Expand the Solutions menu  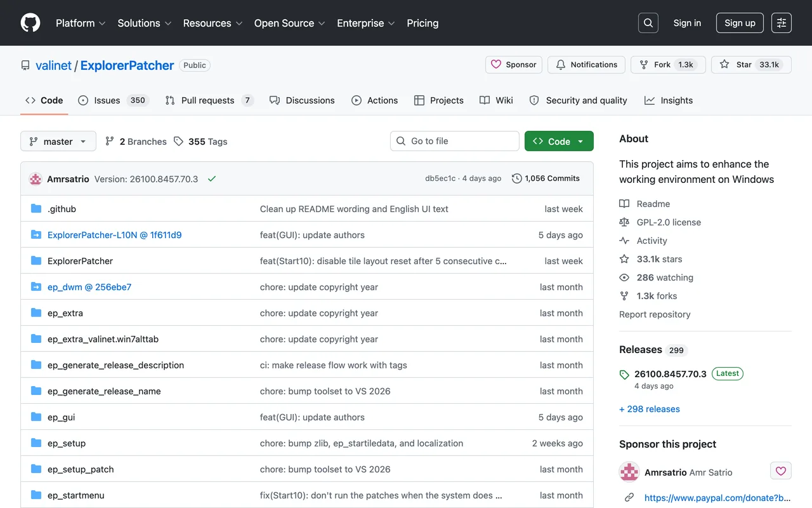click(x=145, y=23)
